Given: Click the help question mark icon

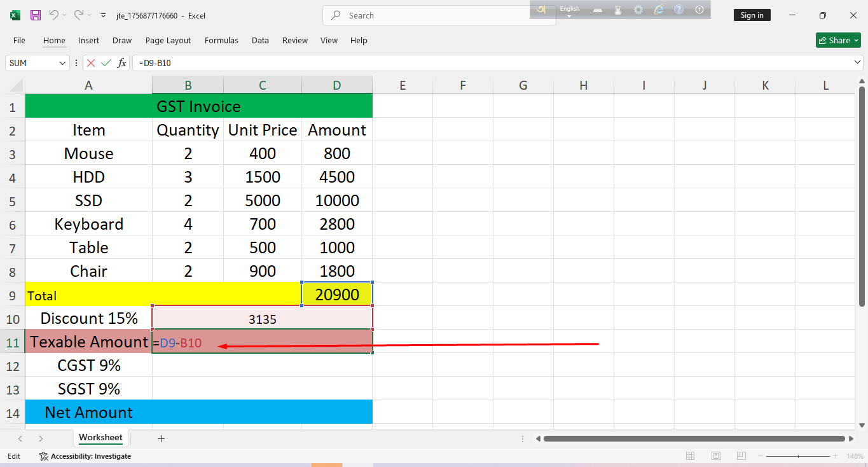Looking at the screenshot, I should click(679, 10).
